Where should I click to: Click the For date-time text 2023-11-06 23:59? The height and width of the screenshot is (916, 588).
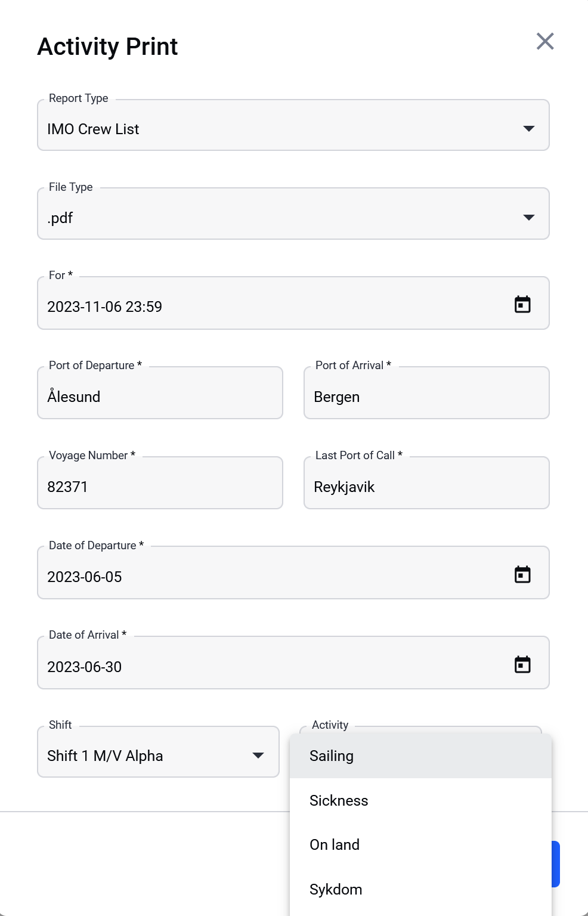[x=104, y=307]
